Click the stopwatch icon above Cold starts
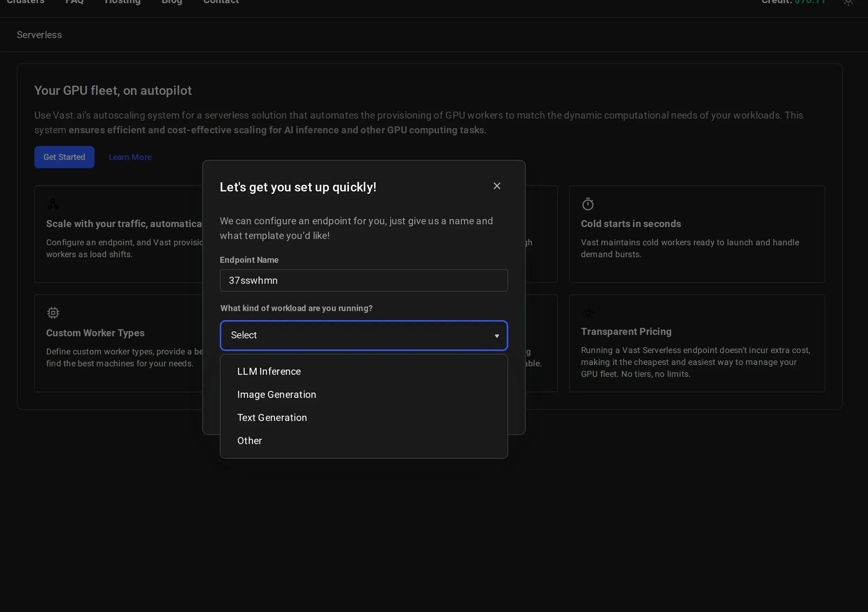The image size is (868, 612). click(x=588, y=204)
